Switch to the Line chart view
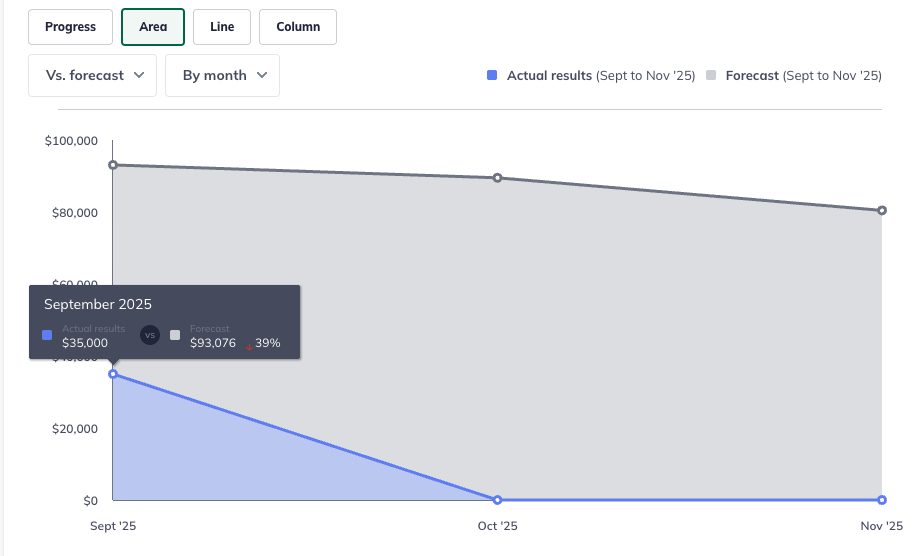This screenshot has height=556, width=923. [x=222, y=27]
